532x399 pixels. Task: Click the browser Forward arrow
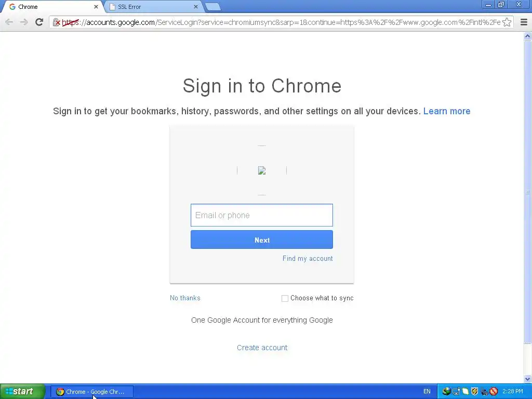click(x=24, y=22)
